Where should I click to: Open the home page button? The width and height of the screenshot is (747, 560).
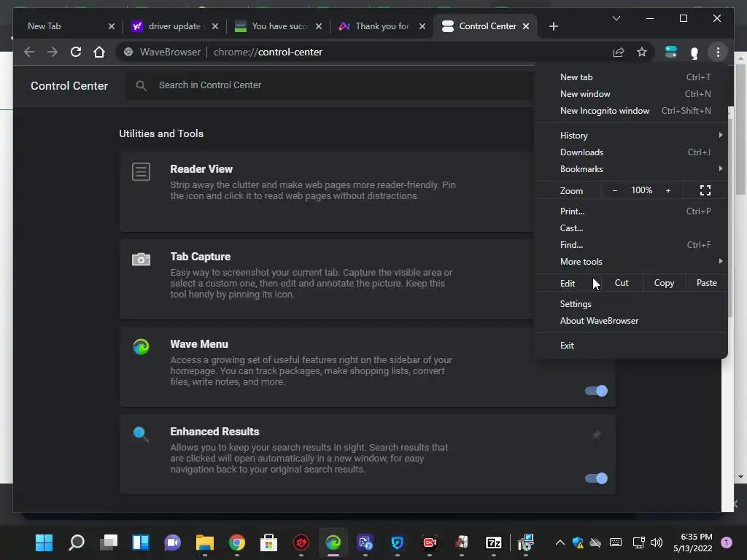coord(99,52)
